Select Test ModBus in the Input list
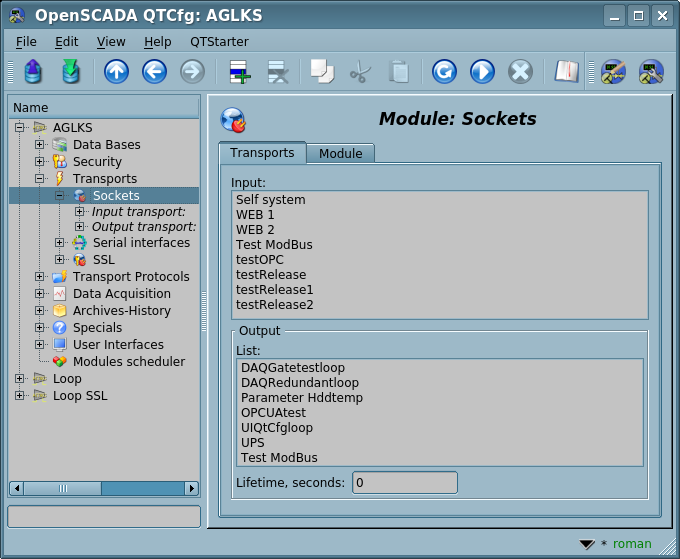This screenshot has height=559, width=680. pyautogui.click(x=275, y=245)
